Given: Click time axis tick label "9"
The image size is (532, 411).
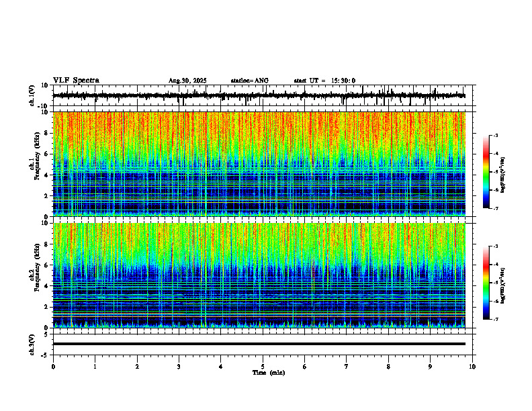Looking at the screenshot, I should (x=430, y=367).
